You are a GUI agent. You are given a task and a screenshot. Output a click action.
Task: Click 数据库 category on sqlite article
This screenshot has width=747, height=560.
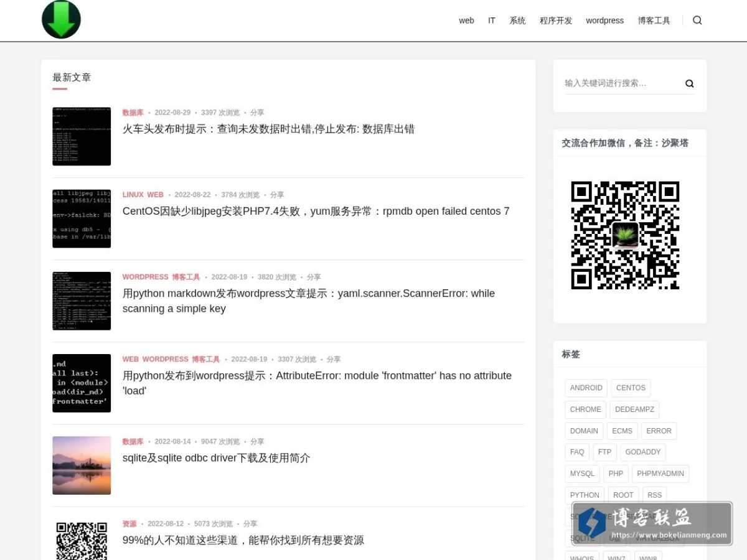click(133, 441)
